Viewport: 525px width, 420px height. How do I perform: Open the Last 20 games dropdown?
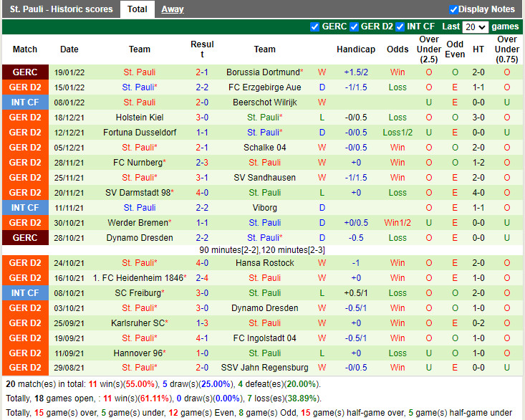[x=475, y=27]
